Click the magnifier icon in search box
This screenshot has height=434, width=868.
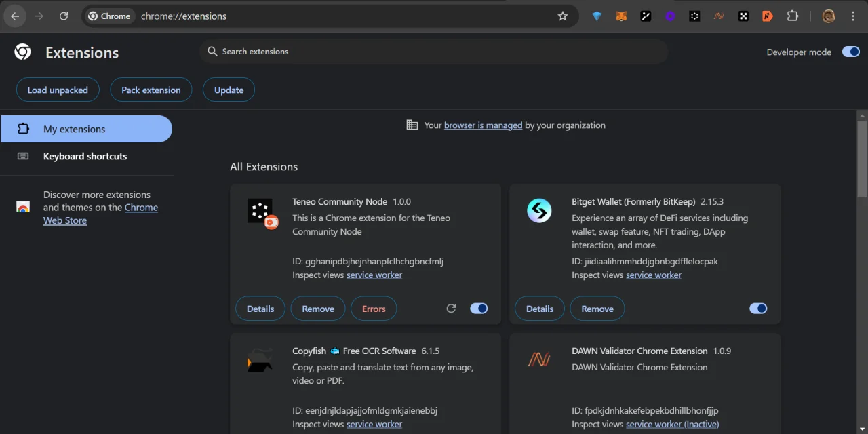[x=213, y=52]
